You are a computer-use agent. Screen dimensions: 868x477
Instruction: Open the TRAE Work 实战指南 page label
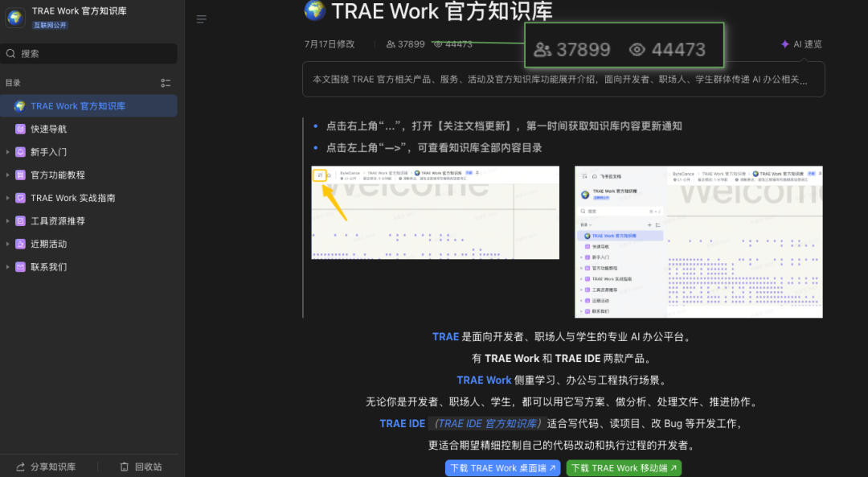[73, 198]
